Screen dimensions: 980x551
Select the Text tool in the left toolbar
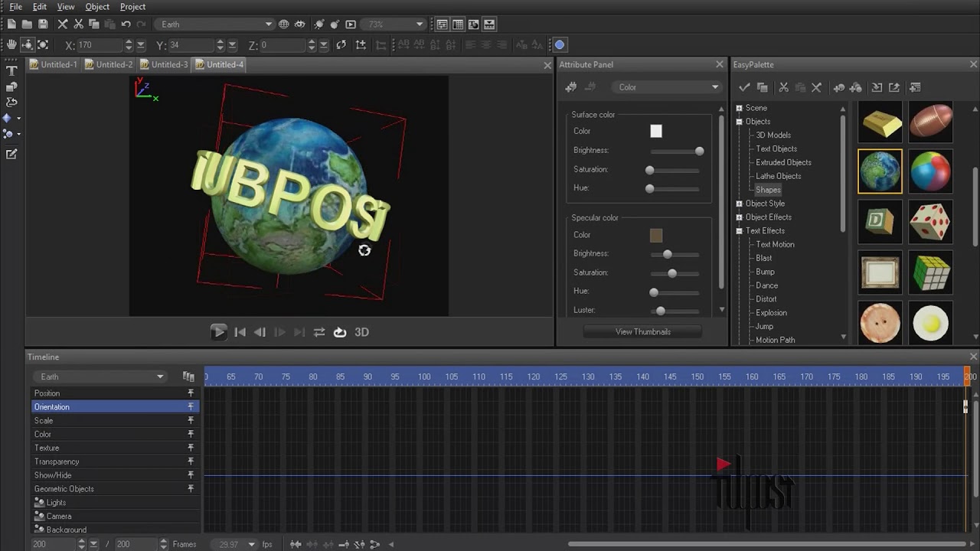click(11, 70)
